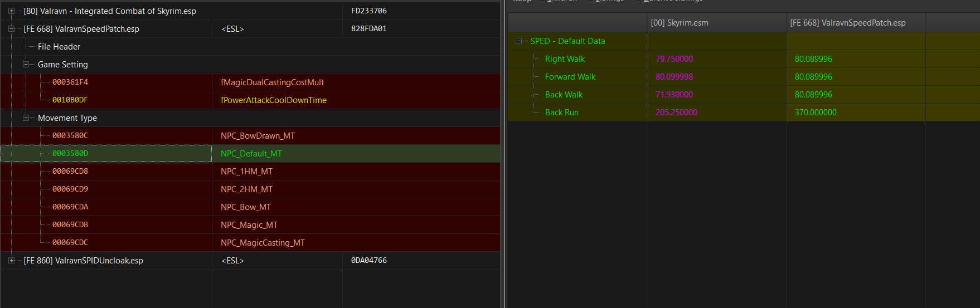Viewport: 980px width, 308px height.
Task: Collapse the SPED - Default Data section
Action: click(519, 41)
